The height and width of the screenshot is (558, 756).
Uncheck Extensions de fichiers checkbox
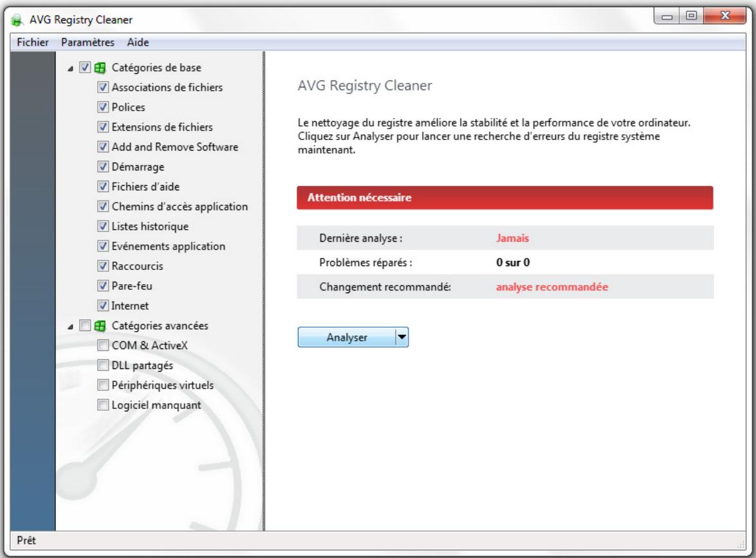click(103, 127)
